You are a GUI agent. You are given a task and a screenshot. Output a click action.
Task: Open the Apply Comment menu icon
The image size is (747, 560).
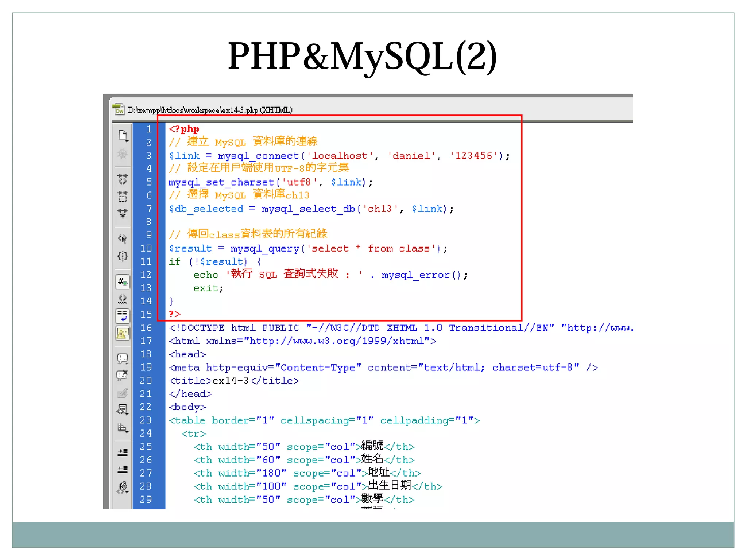pos(123,359)
